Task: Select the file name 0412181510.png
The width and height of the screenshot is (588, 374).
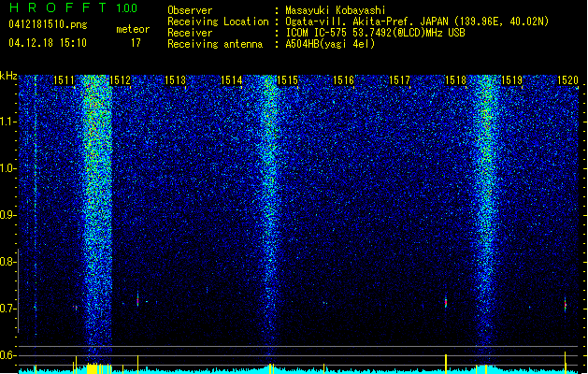Action: point(48,24)
